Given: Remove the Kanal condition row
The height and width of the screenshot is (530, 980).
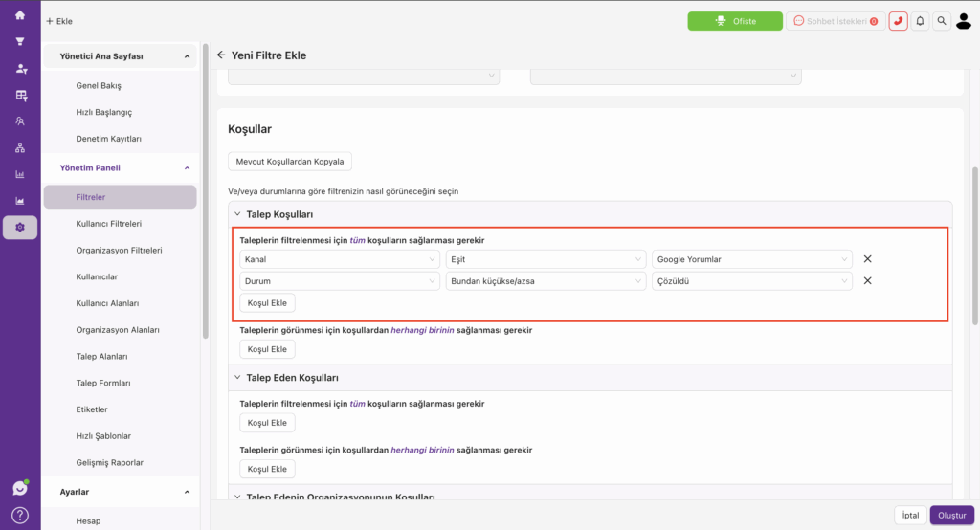Looking at the screenshot, I should point(867,258).
